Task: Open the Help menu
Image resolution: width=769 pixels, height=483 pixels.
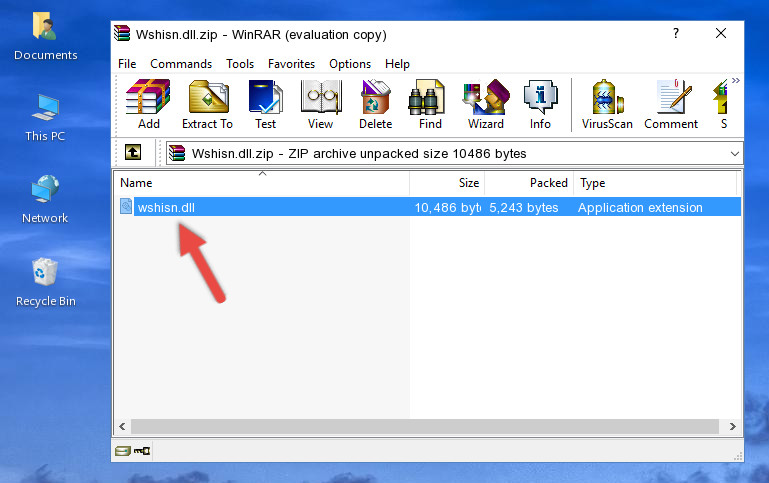Action: [397, 64]
